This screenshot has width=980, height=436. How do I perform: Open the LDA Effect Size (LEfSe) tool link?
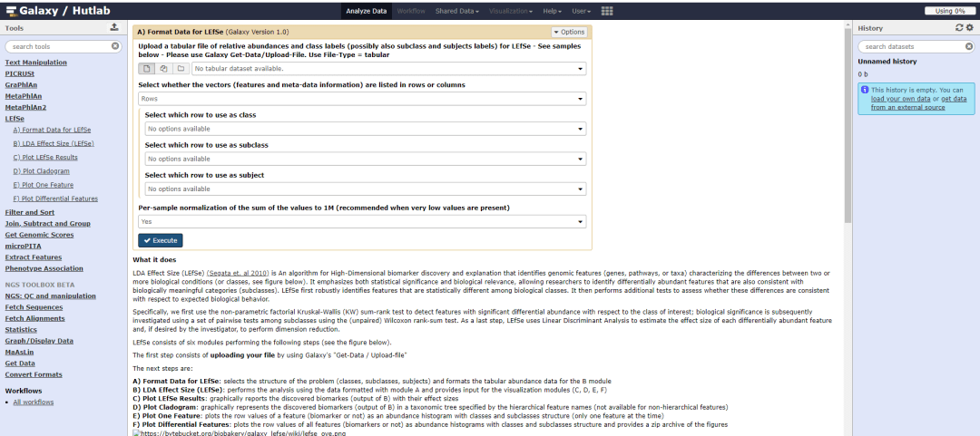[x=54, y=143]
